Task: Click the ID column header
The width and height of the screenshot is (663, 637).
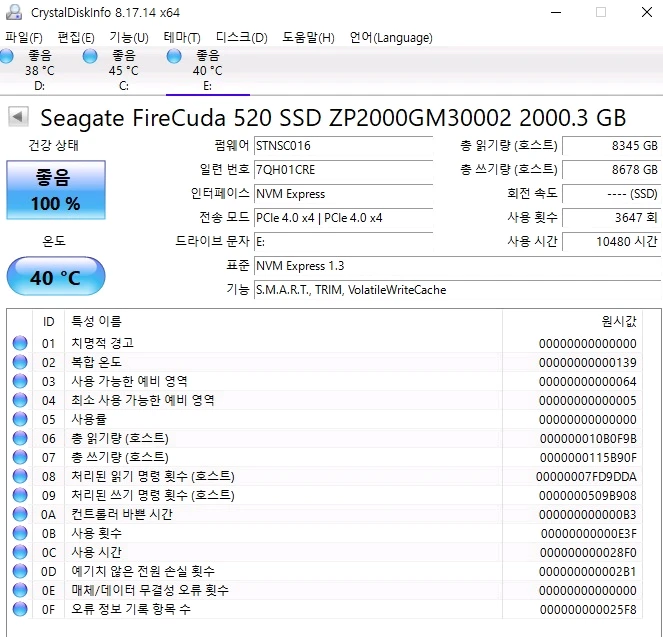Action: tap(48, 322)
